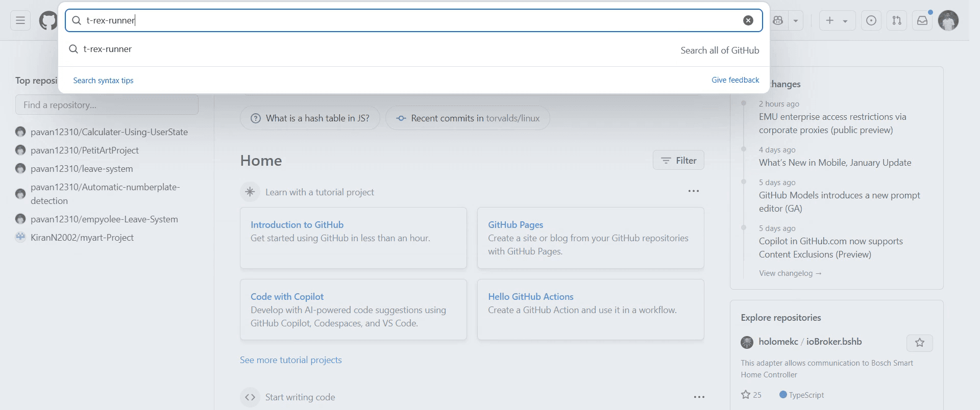Open the Filter menu for Home feed
This screenshot has height=410, width=980.
[678, 160]
